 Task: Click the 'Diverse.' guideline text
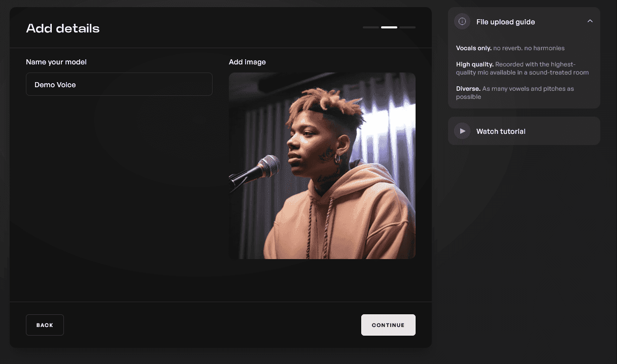pyautogui.click(x=468, y=89)
